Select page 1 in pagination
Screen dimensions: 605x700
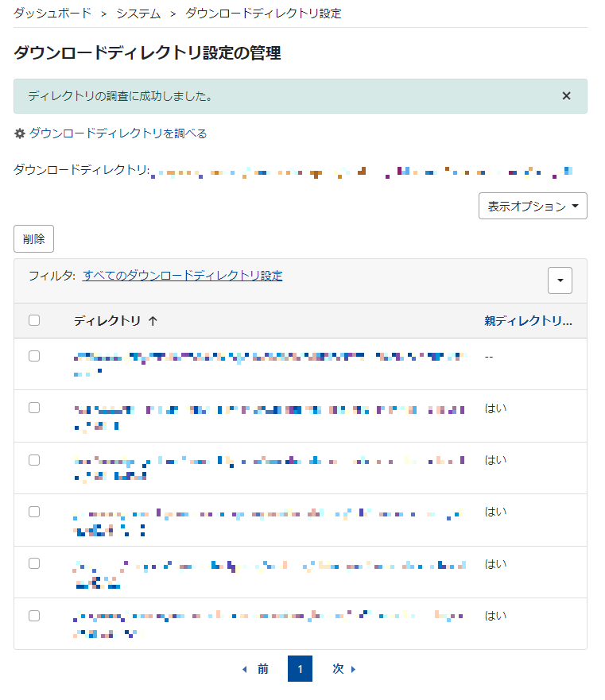coord(300,669)
